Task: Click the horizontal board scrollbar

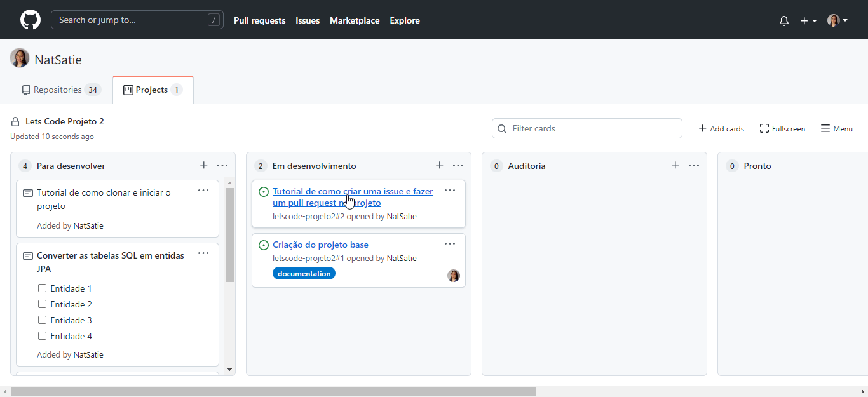Action: pos(273,391)
